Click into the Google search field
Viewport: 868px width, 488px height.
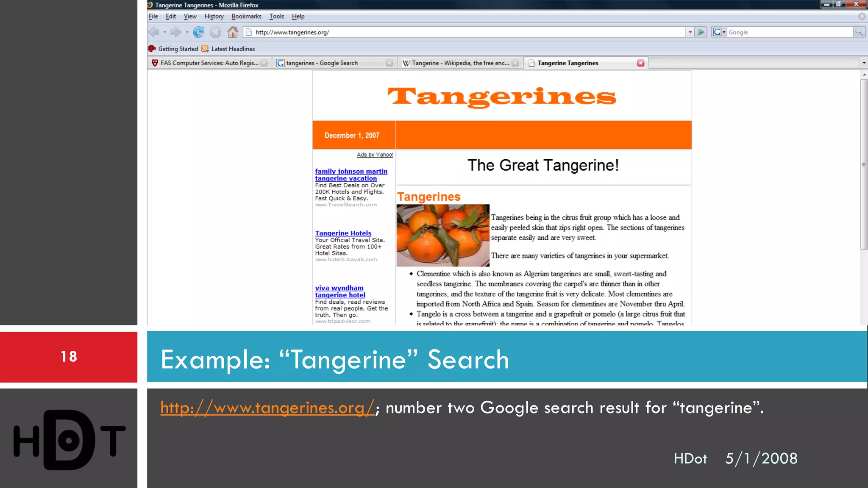click(x=789, y=32)
